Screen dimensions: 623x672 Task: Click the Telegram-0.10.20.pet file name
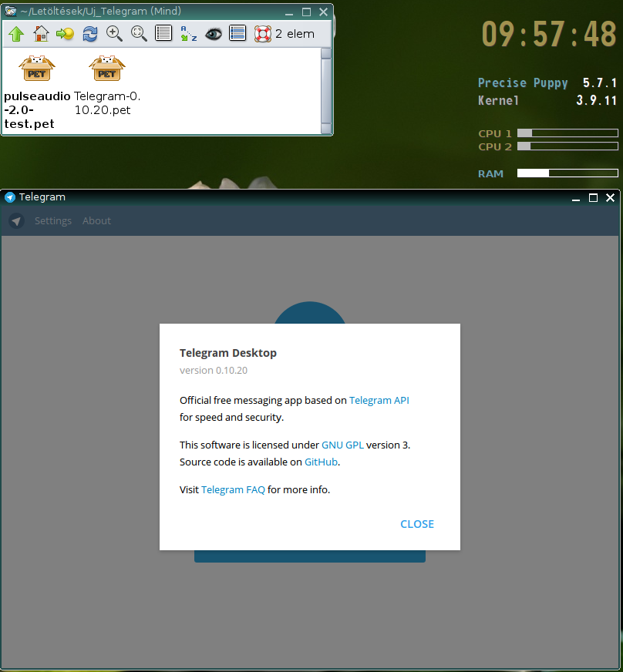pyautogui.click(x=107, y=102)
